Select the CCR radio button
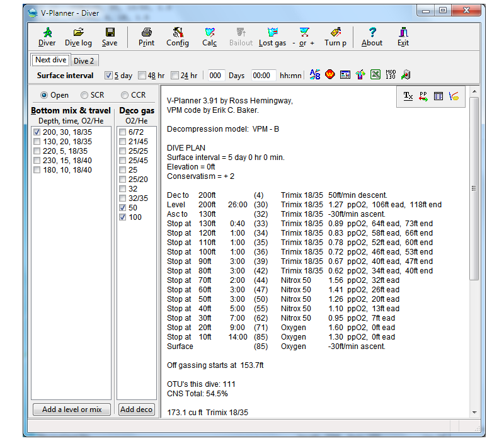 click(124, 95)
